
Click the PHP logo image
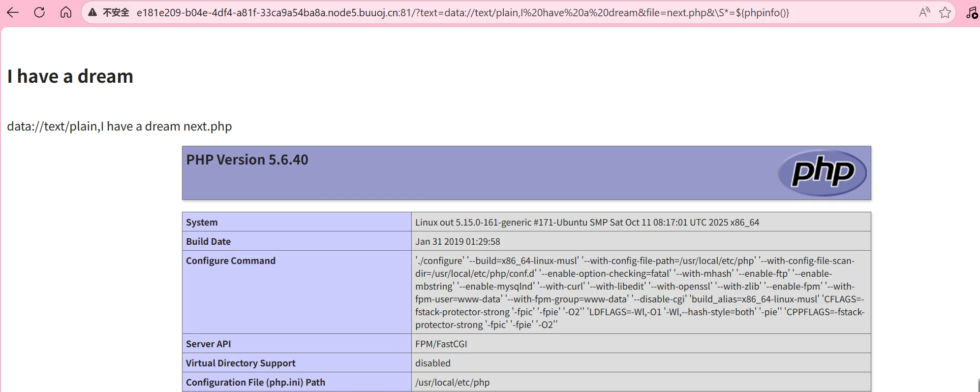point(822,173)
